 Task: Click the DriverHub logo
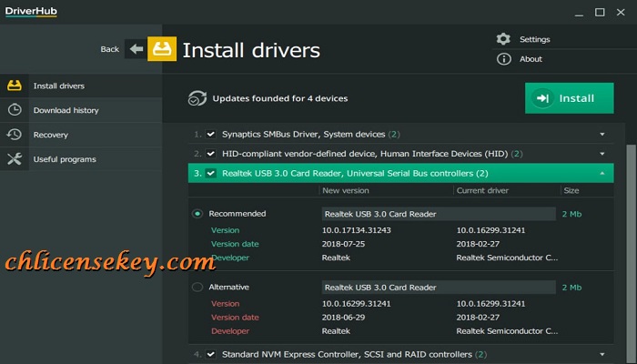click(x=31, y=11)
